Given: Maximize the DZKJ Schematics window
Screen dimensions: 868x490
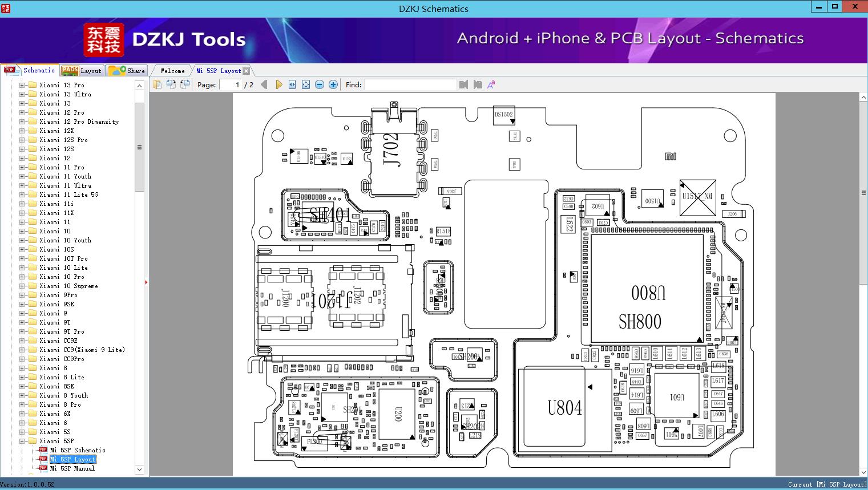Looking at the screenshot, I should pos(835,7).
